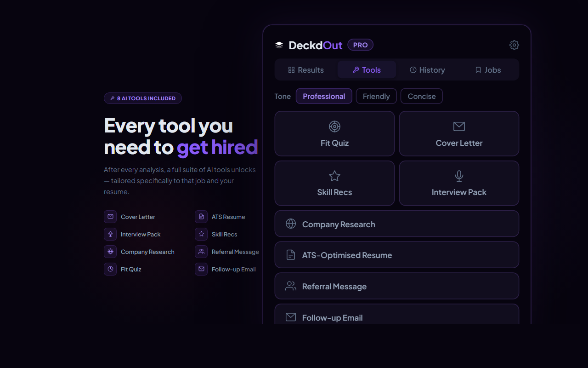588x368 pixels.
Task: Open the Interview Pack tool card
Action: [459, 183]
